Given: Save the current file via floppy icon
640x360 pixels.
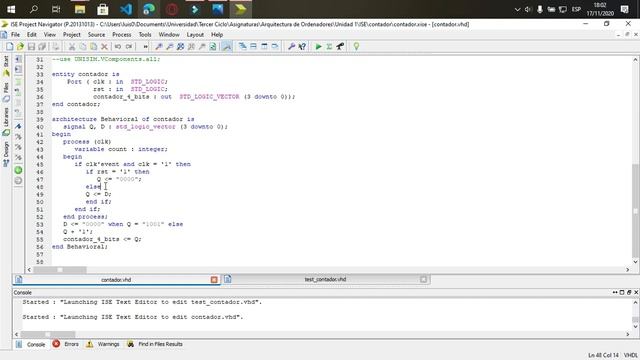Looking at the screenshot, I should (x=31, y=47).
